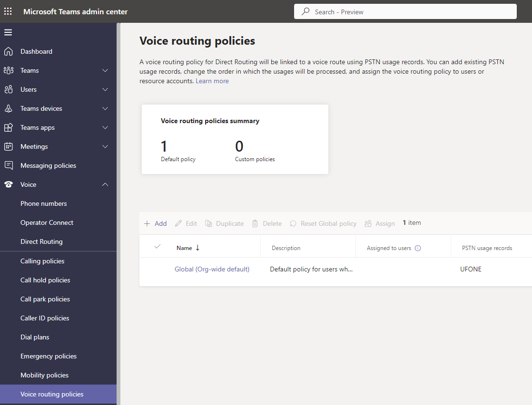Click the Dashboard home icon
The width and height of the screenshot is (532, 405).
9,51
